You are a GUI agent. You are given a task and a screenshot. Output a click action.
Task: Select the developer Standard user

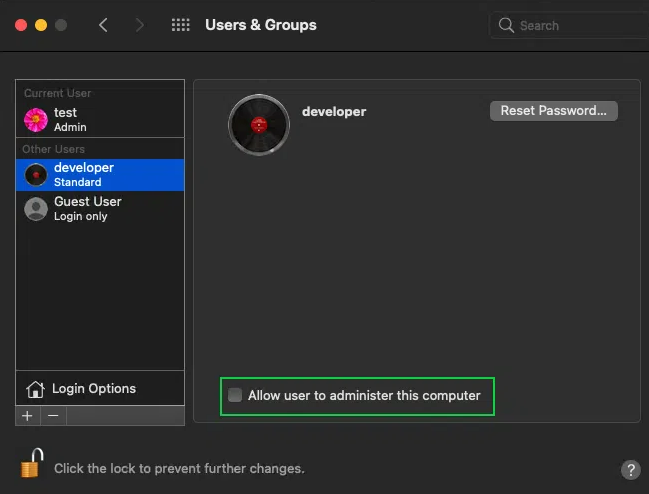[x=100, y=175]
